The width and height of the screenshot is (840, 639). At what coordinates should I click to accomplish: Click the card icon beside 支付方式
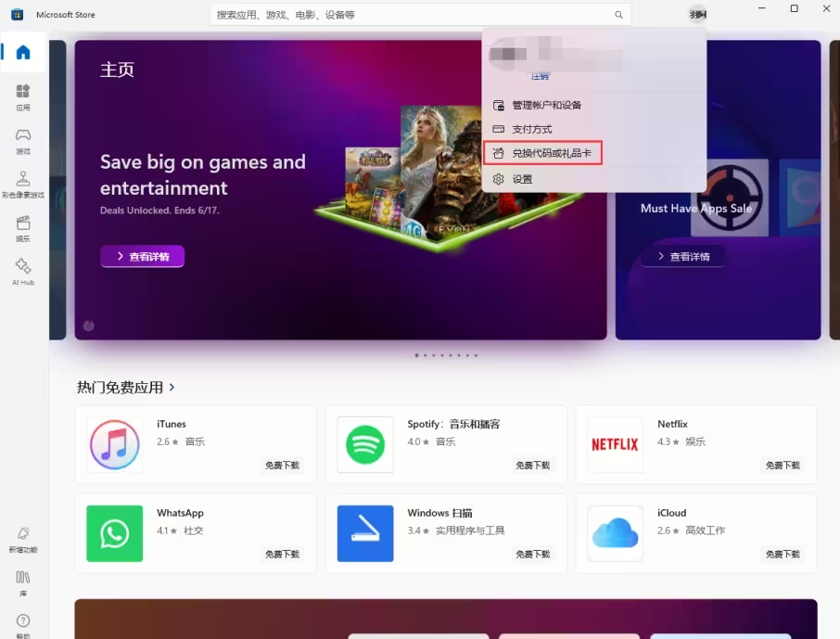click(498, 129)
